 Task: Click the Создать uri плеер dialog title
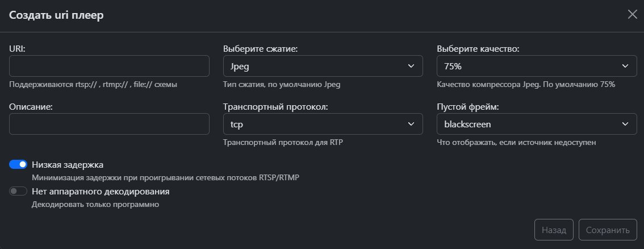point(57,15)
